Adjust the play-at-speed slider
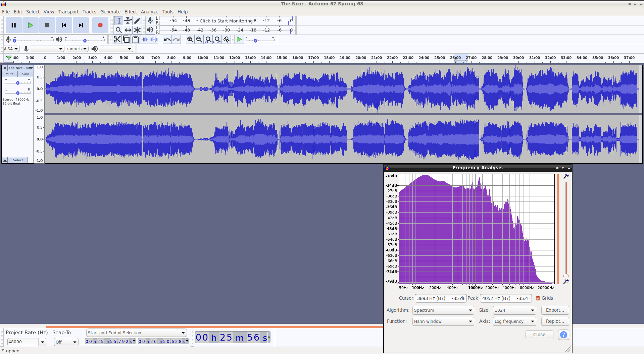Image resolution: width=644 pixels, height=354 pixels. coord(260,41)
